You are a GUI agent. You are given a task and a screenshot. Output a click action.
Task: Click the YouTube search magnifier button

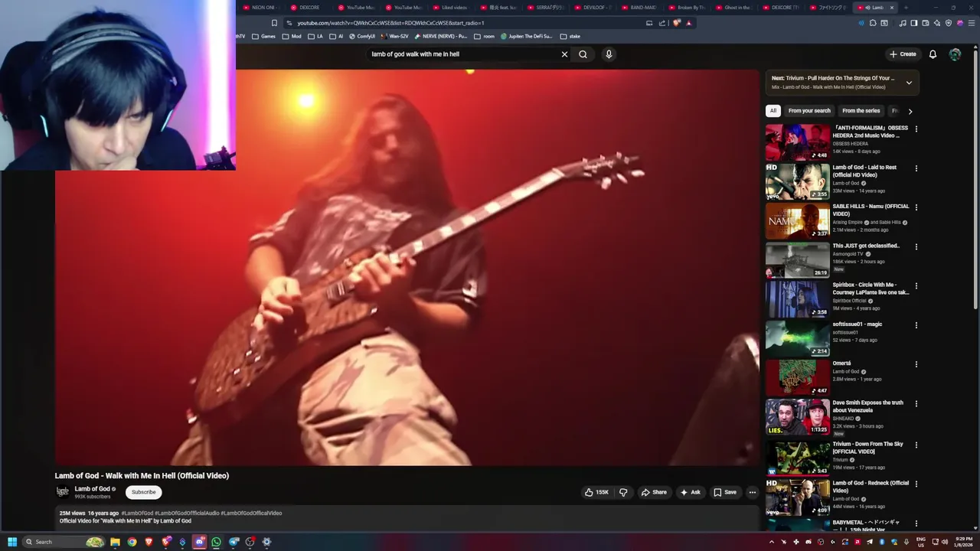pos(583,54)
